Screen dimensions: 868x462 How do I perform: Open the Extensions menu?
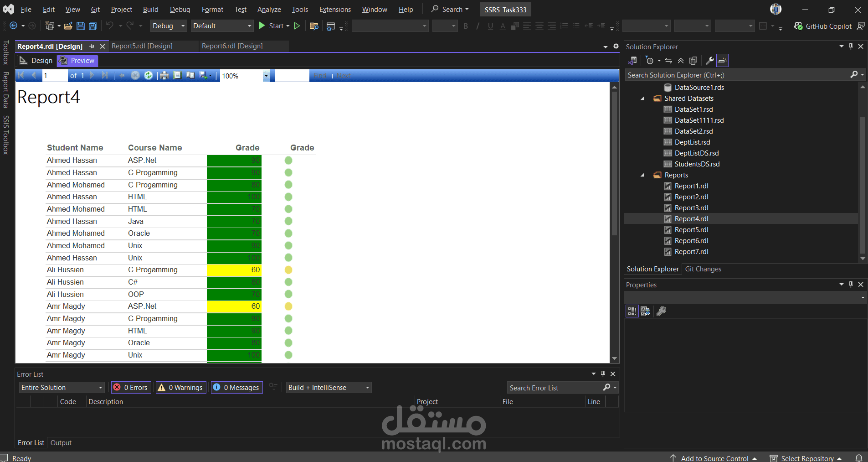point(335,10)
